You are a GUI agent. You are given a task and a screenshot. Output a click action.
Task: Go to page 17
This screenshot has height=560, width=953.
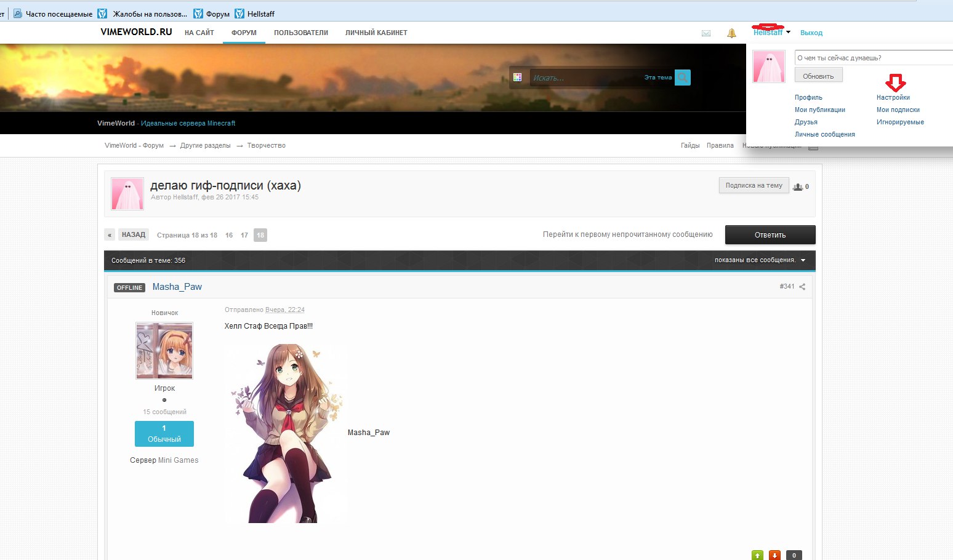tap(244, 235)
